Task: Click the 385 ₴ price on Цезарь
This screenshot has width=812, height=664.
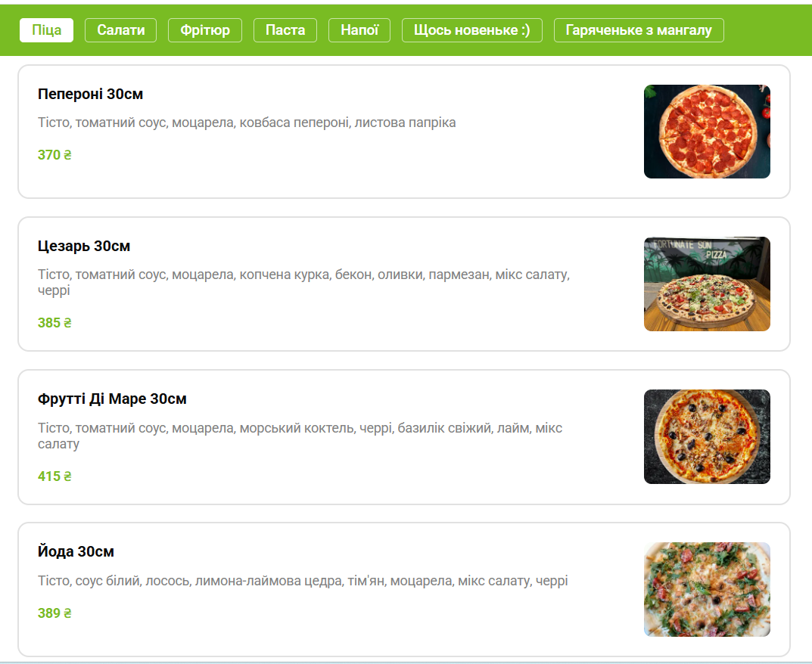Action: click(54, 322)
